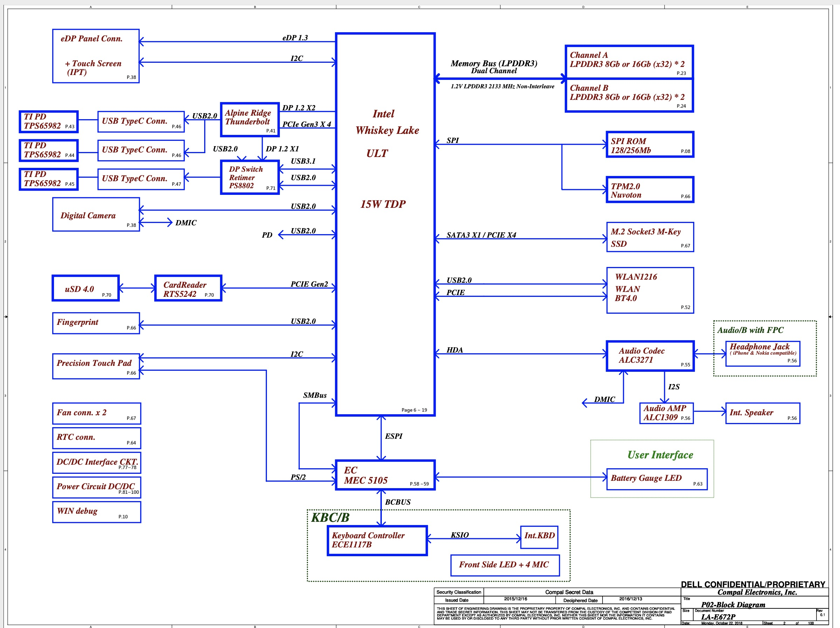Screen dimensions: 840x628
Task: Click the uSD 4.0 block
Action: point(86,288)
